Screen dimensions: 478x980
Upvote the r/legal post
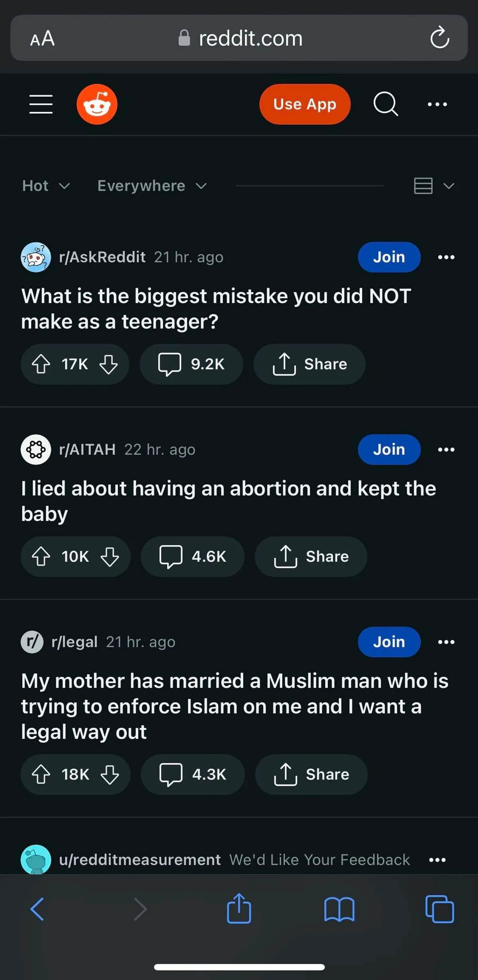pyautogui.click(x=41, y=774)
